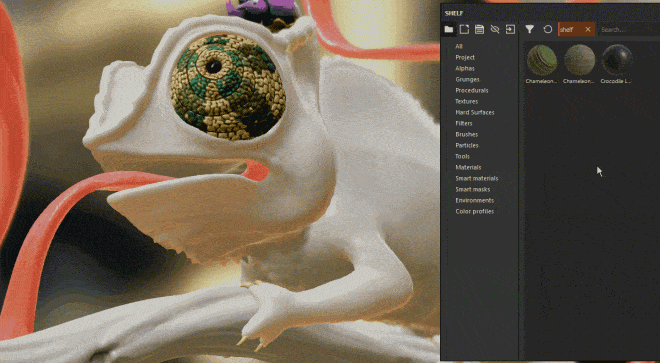Viewport: 660px width, 363px height.
Task: Select the second Chameleon material sphere
Action: [580, 60]
